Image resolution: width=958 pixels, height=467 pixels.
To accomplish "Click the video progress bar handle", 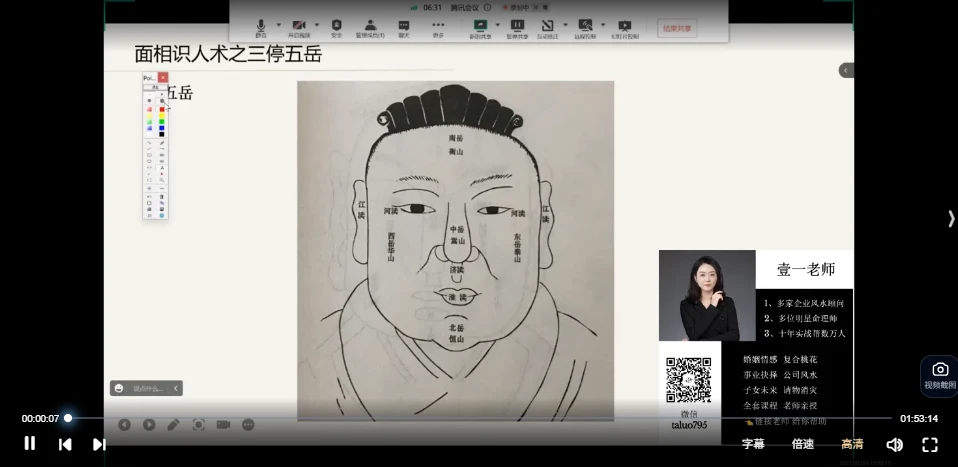I will coord(68,418).
